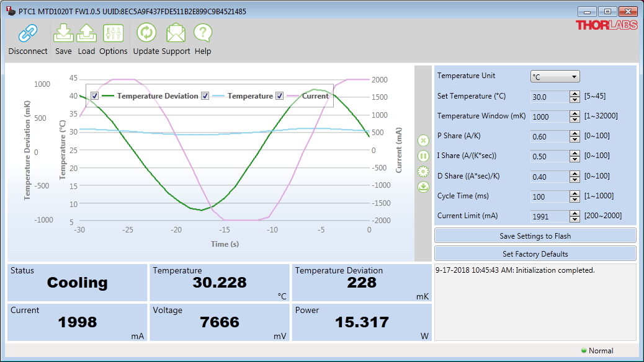Decrease P Share value with down arrow
This screenshot has height=362, width=644.
pyautogui.click(x=575, y=139)
